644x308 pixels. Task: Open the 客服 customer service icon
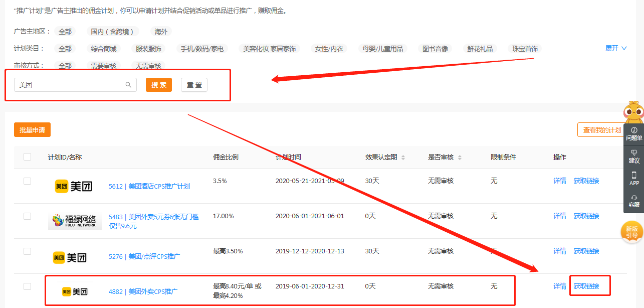coord(634,201)
